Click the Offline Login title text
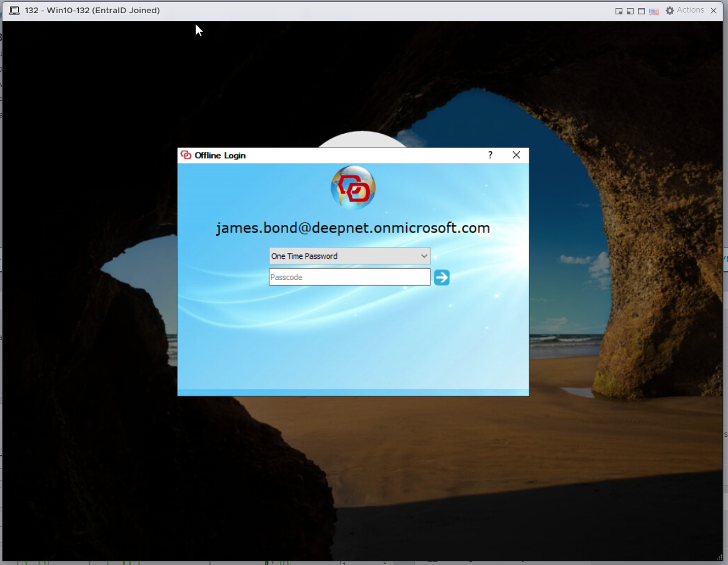 220,156
